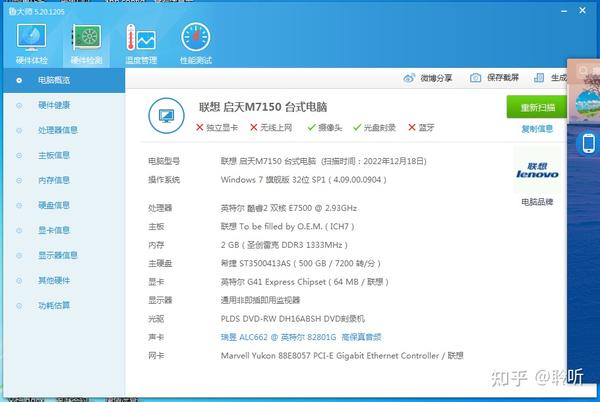Click the 瑞昱 ALC662 sound card link
This screenshot has height=402, width=600.
[301, 337]
